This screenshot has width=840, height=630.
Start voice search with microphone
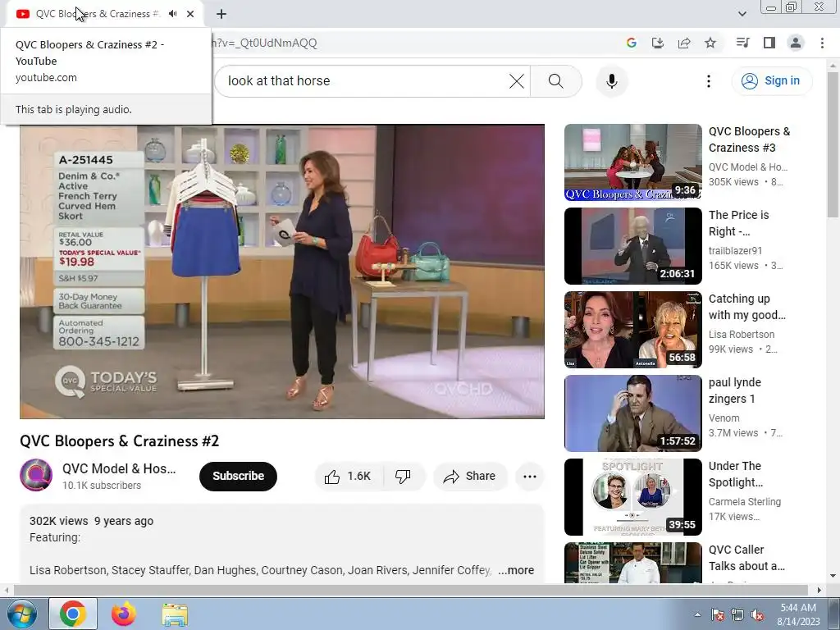[612, 81]
